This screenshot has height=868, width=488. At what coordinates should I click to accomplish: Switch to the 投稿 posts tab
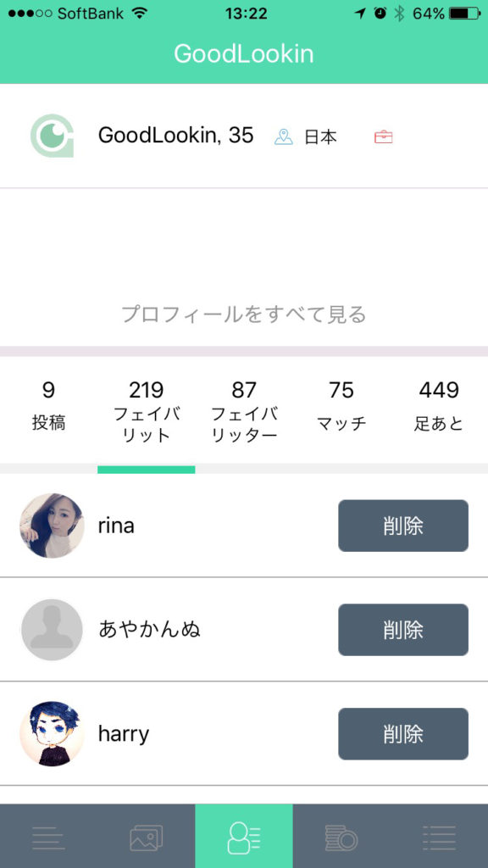pos(48,405)
